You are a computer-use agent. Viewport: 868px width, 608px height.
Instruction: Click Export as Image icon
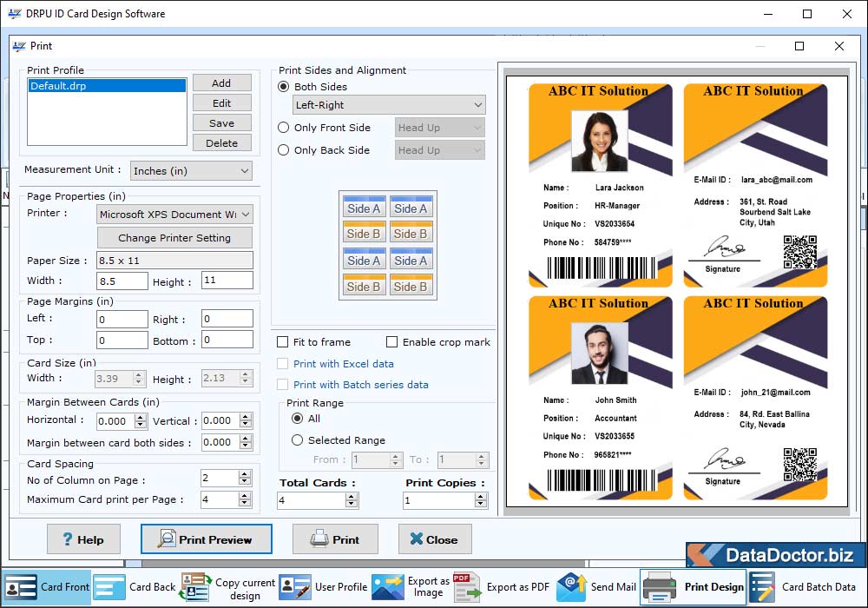[x=387, y=587]
